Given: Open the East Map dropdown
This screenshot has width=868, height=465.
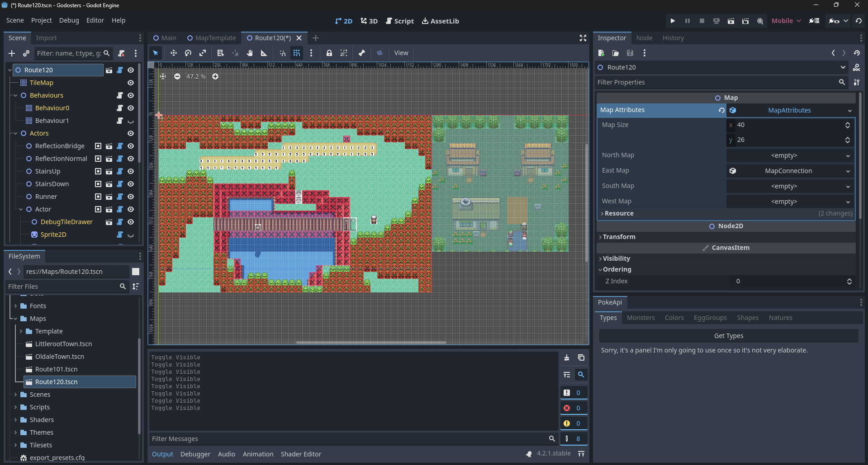Looking at the screenshot, I should tap(848, 171).
